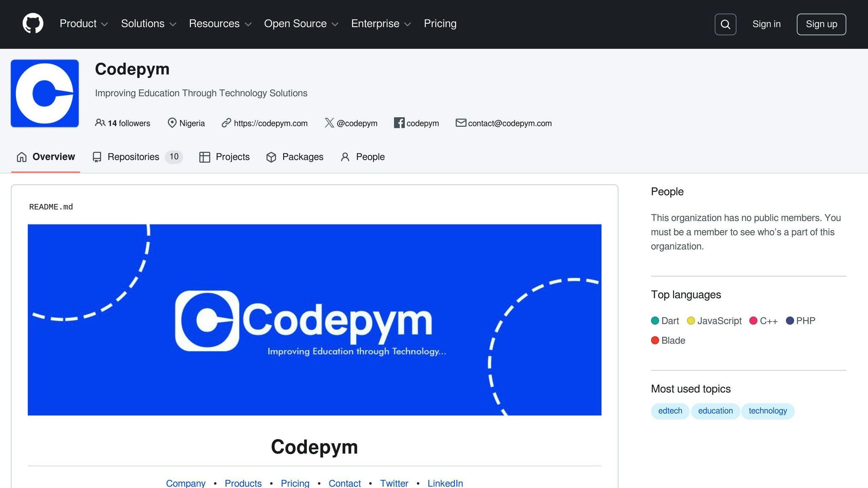
Task: Click the followers people icon
Action: pos(101,123)
